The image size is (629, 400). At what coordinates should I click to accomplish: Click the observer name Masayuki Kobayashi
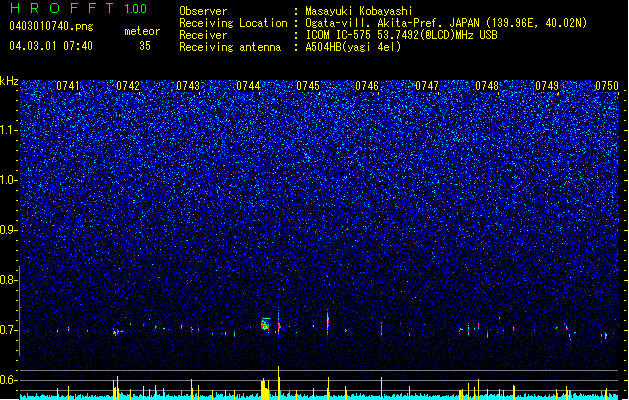pyautogui.click(x=359, y=11)
